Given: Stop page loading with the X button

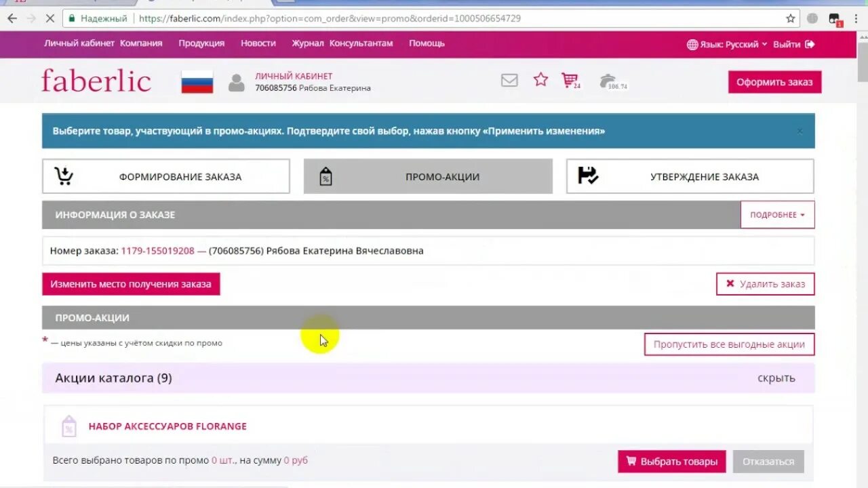Looking at the screenshot, I should pyautogui.click(x=50, y=18).
